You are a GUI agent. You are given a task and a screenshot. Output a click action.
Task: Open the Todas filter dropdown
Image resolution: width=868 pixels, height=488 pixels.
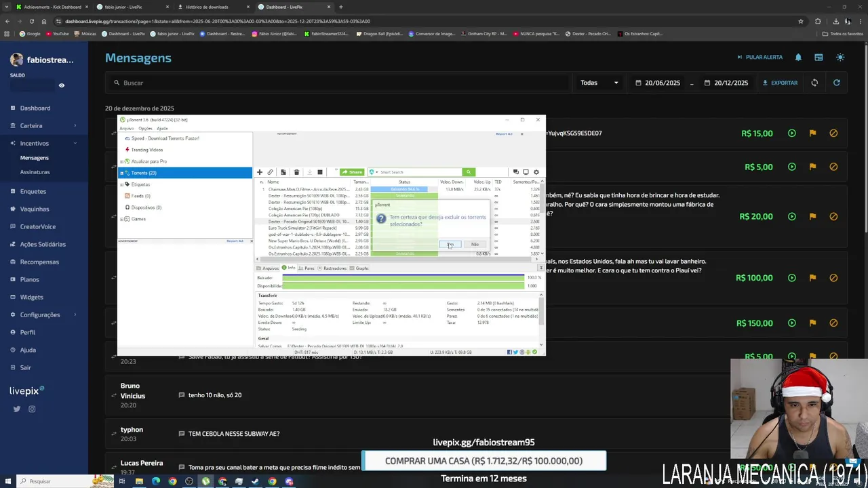click(x=599, y=83)
